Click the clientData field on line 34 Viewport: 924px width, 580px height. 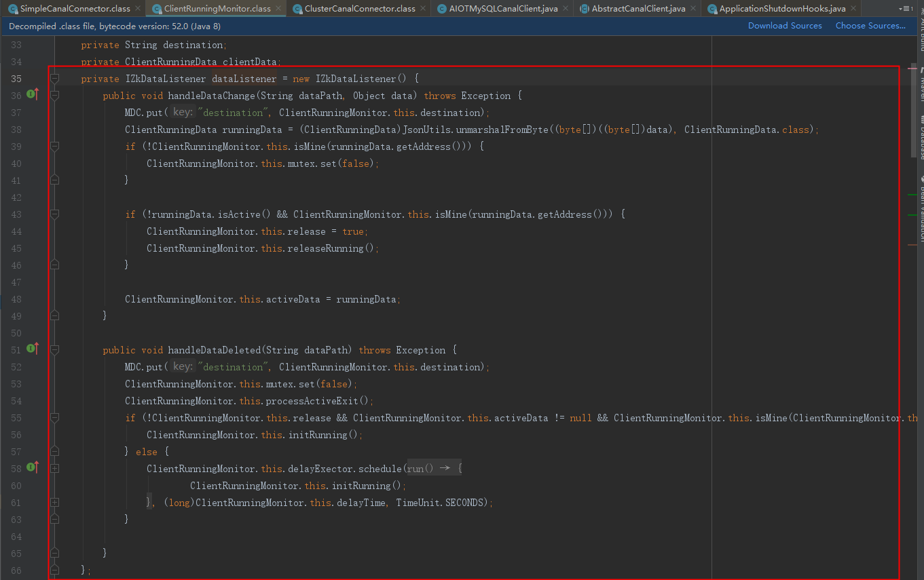(x=249, y=62)
